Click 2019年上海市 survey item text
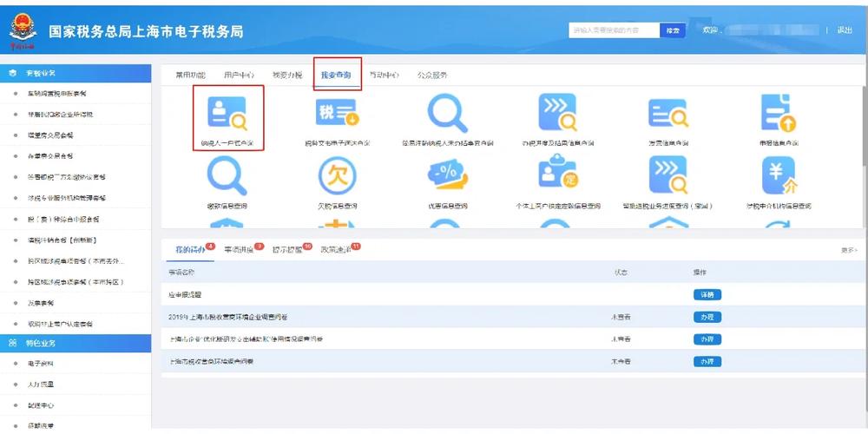 227,317
